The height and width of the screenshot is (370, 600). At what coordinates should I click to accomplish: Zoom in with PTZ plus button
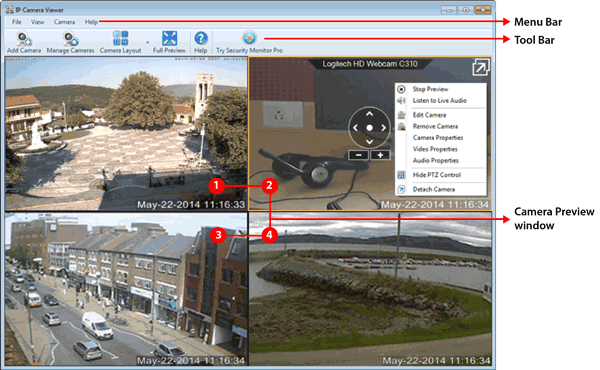point(380,155)
